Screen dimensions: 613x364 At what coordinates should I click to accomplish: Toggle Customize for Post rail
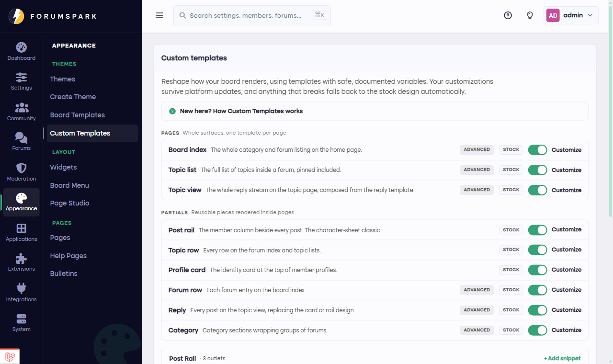click(x=537, y=230)
